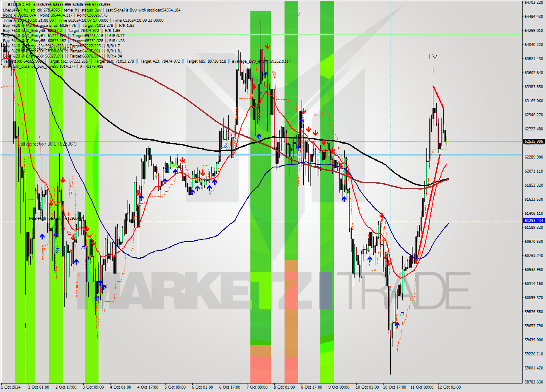Click the 62946.270 price axis label
Viewport: 546px width, 392px height.
(x=533, y=115)
